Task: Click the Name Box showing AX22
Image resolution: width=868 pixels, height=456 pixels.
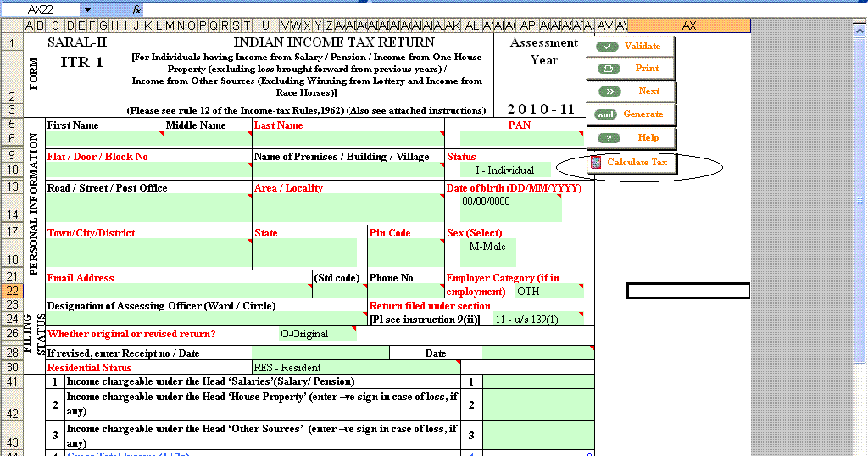Action: [42, 10]
